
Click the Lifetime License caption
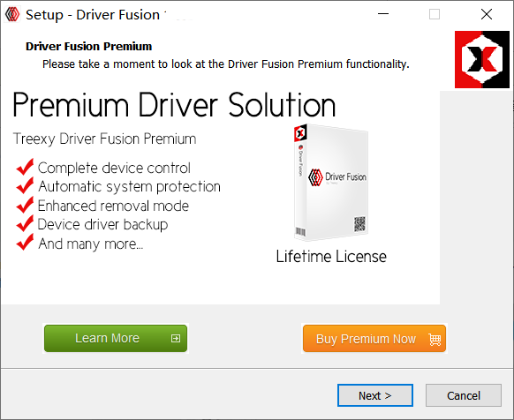tap(331, 256)
